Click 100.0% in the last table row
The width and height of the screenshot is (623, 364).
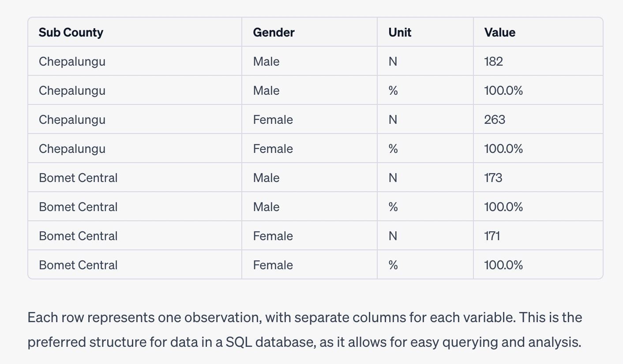click(x=503, y=265)
